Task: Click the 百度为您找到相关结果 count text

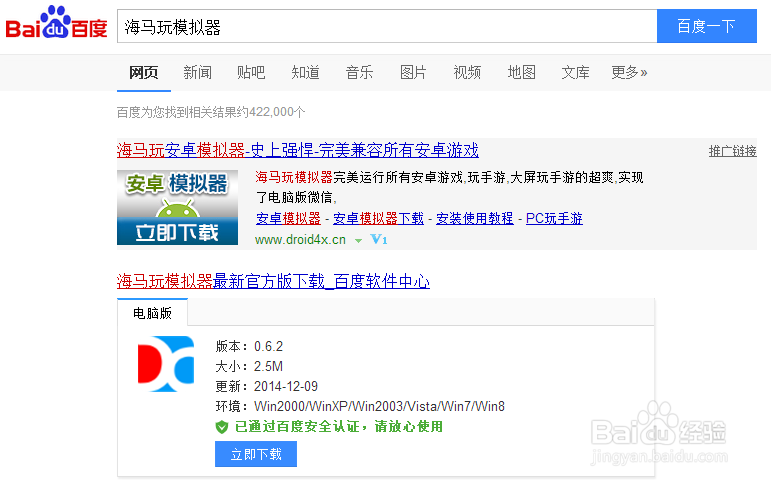Action: [211, 112]
